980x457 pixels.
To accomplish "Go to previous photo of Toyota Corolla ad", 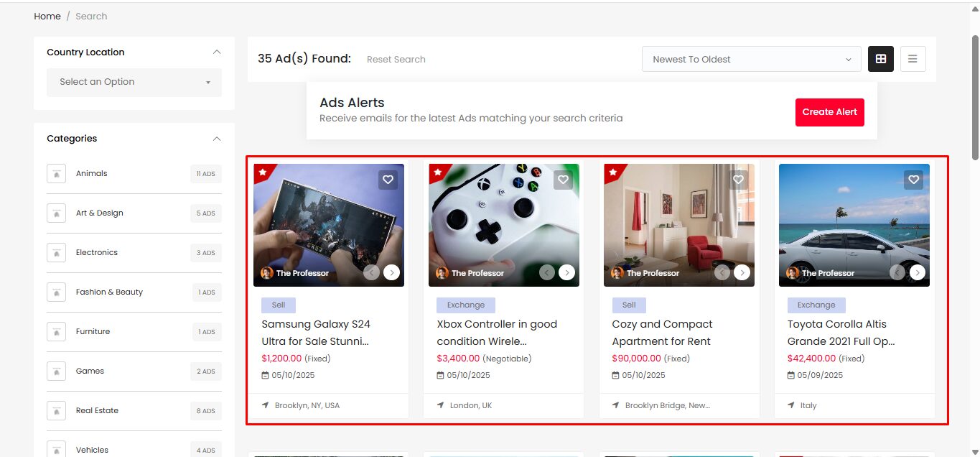I will [897, 272].
